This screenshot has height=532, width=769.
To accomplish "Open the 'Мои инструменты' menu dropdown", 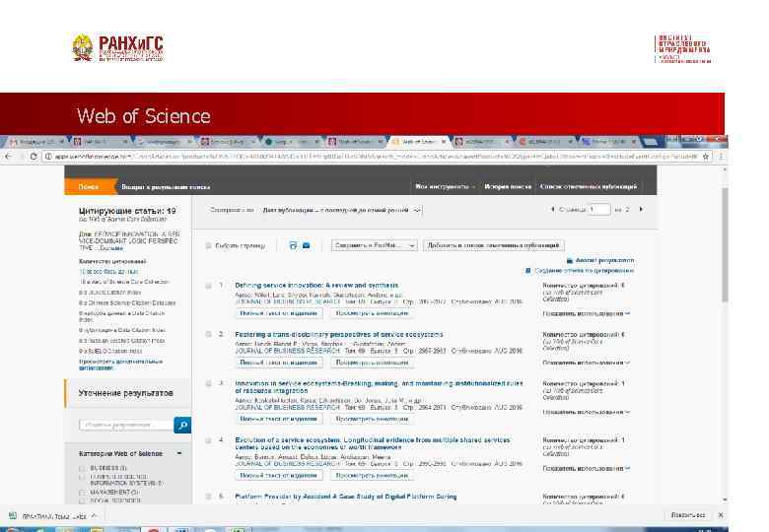I will (x=445, y=186).
